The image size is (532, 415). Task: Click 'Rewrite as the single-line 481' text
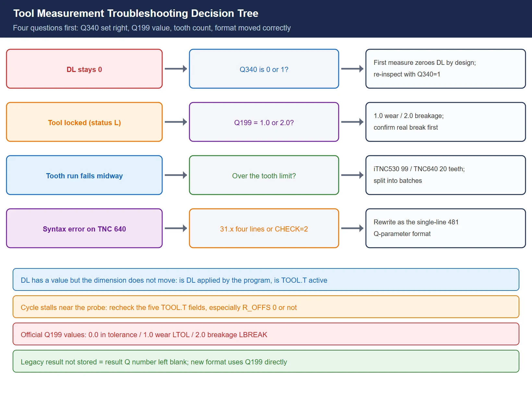pyautogui.click(x=416, y=222)
